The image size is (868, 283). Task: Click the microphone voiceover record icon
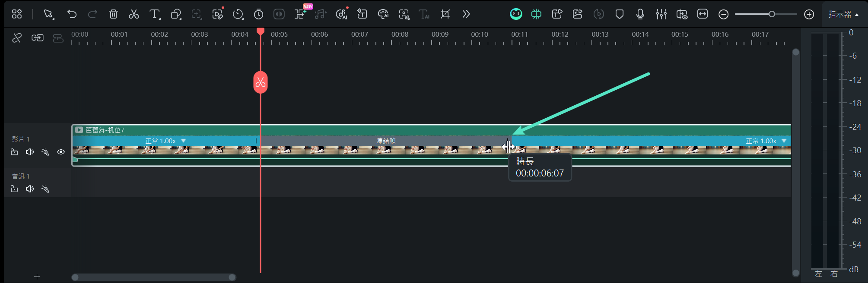(640, 14)
